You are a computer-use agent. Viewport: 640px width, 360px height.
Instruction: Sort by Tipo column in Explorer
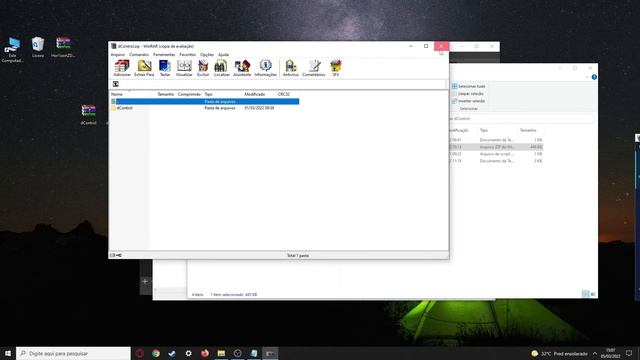pyautogui.click(x=484, y=130)
